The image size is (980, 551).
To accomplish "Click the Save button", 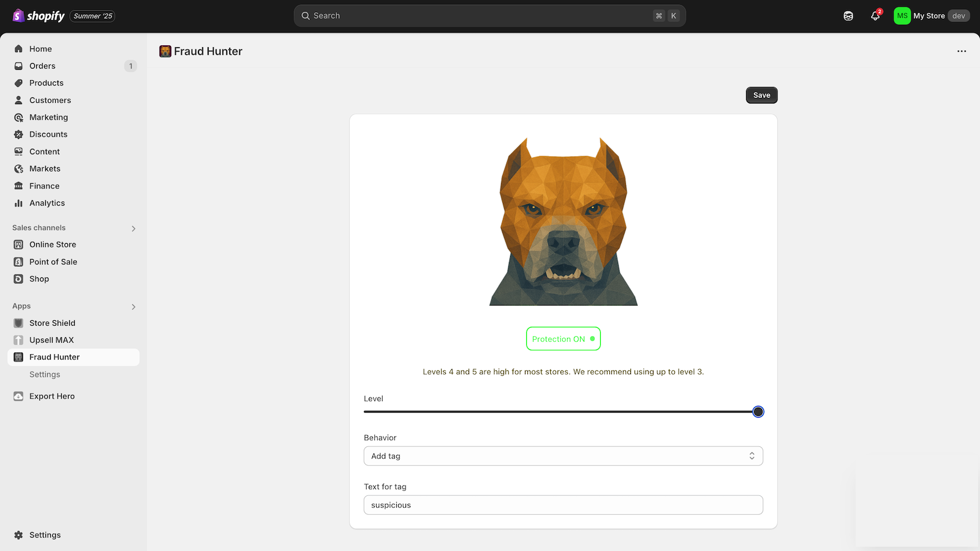I will [x=761, y=96].
